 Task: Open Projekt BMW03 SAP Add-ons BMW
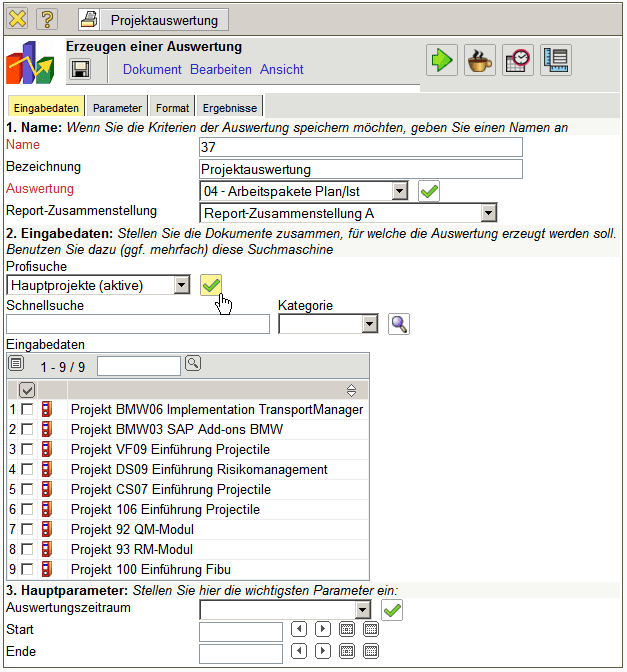pos(177,429)
